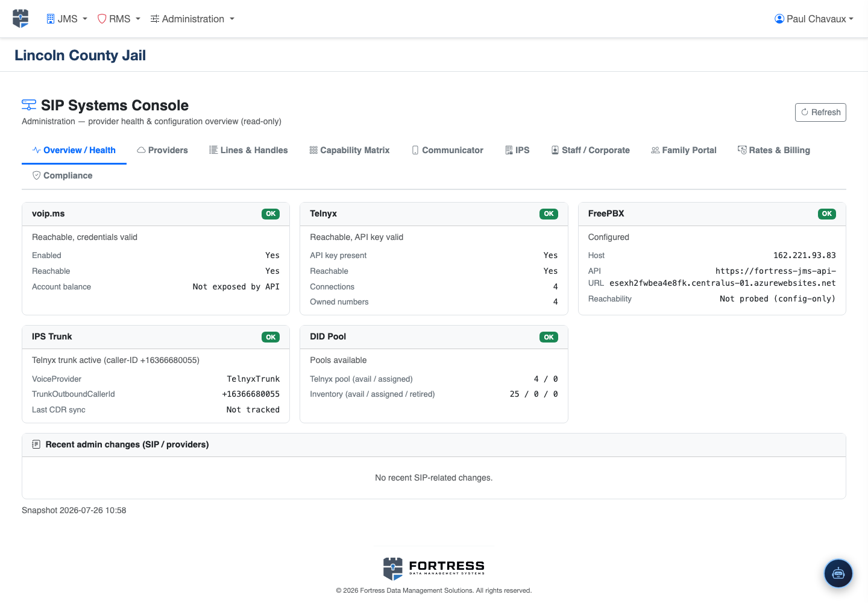Click the Fortress shield logo in navbar

[x=20, y=19]
